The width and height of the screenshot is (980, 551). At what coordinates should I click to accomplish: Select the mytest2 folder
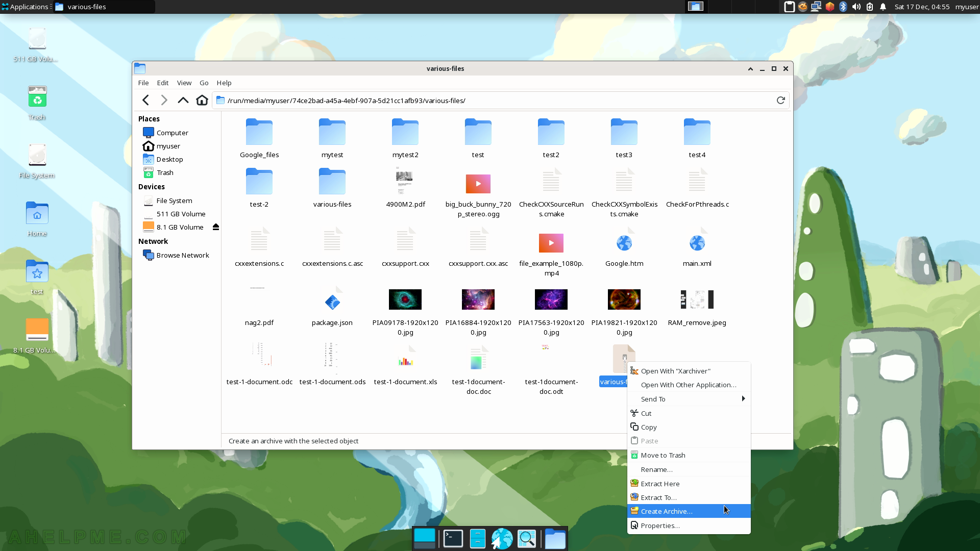tap(405, 138)
